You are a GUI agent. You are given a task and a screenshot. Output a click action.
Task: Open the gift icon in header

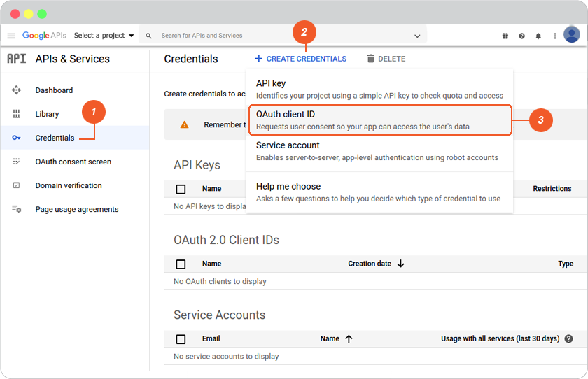[505, 36]
